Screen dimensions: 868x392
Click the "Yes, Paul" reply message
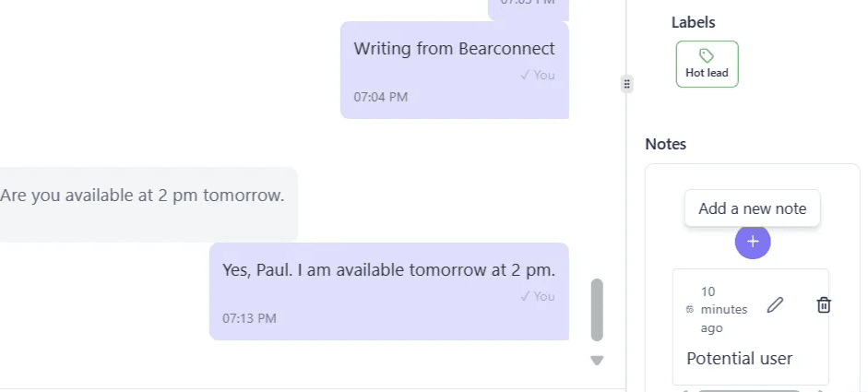coord(388,270)
